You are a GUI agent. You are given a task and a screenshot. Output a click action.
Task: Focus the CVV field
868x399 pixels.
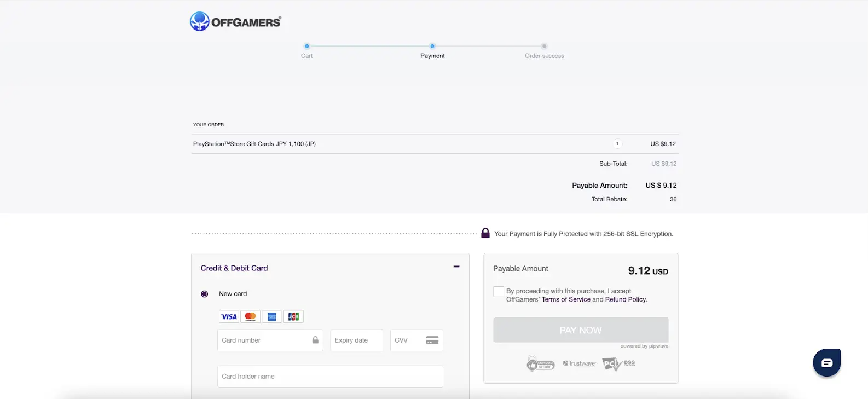click(x=416, y=340)
